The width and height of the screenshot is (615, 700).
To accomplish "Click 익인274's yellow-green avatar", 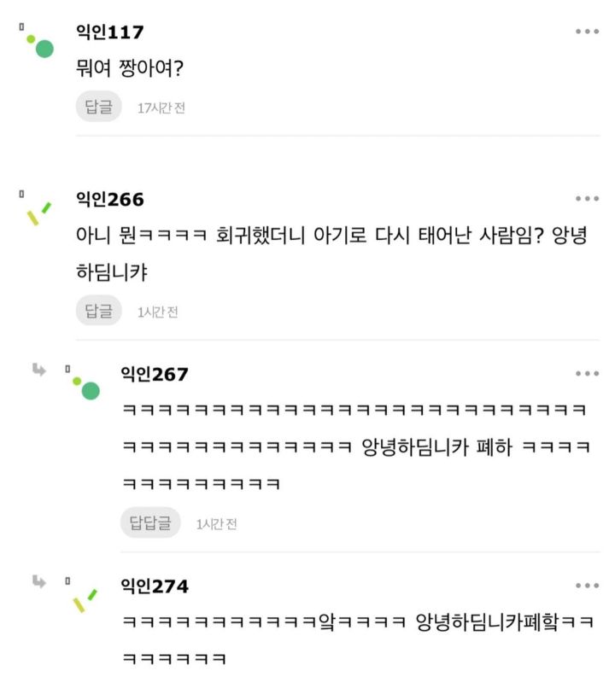I will coord(85,601).
